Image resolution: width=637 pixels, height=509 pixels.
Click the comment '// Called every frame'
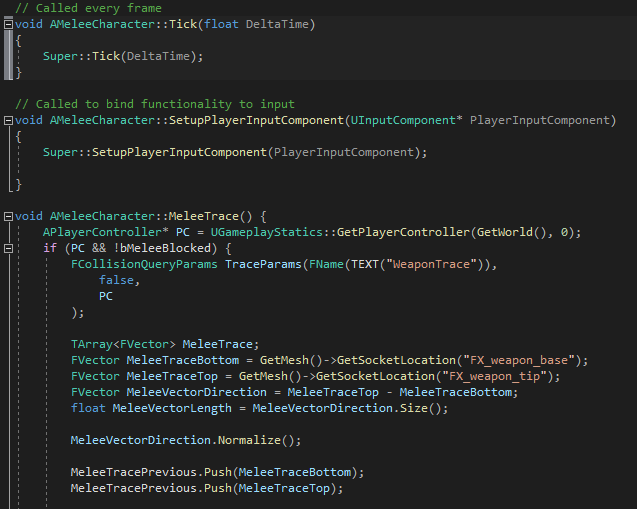click(89, 8)
